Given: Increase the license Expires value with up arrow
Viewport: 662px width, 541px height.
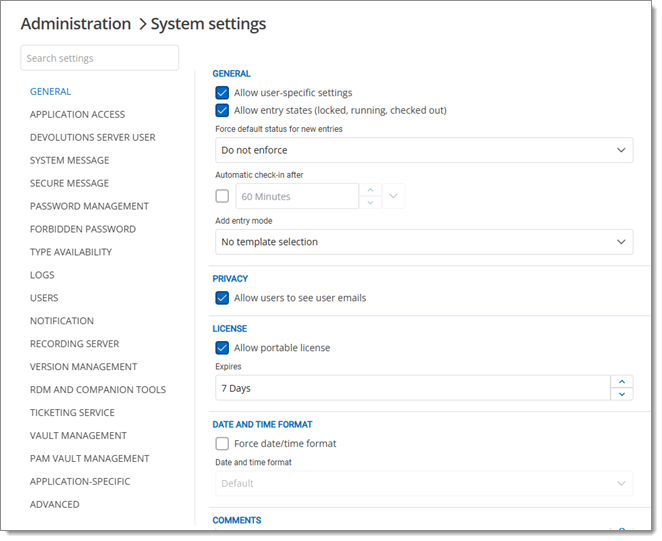Looking at the screenshot, I should point(621,381).
